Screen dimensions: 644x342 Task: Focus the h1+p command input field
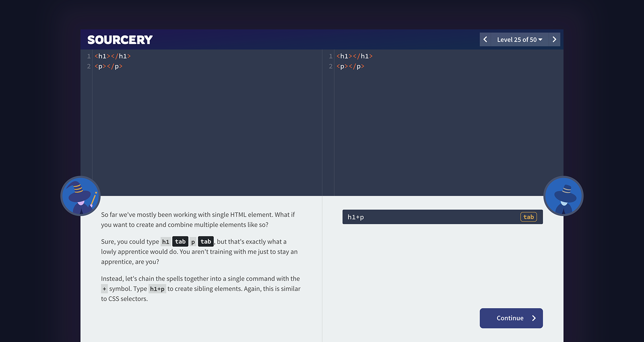coord(443,217)
